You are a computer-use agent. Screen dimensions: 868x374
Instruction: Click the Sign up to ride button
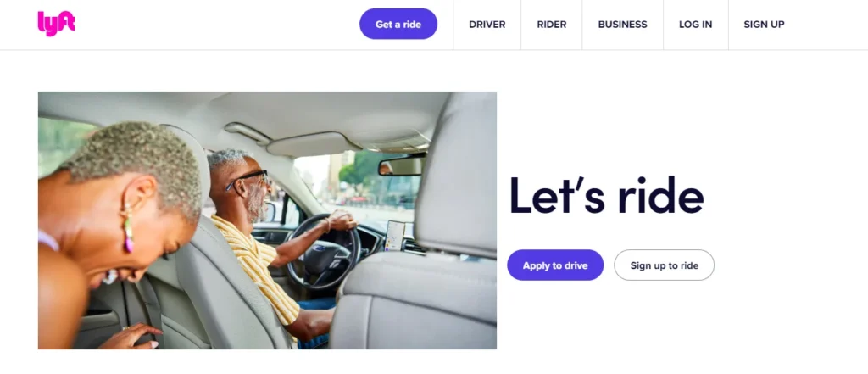click(x=664, y=265)
